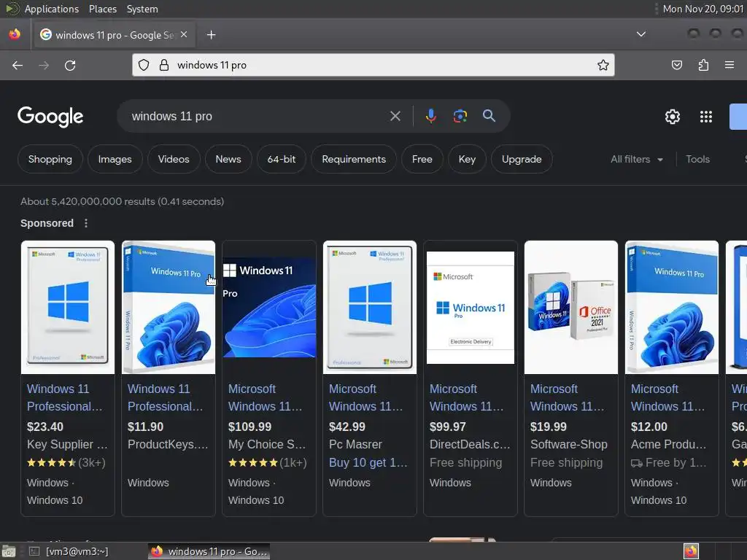Click into the Google search field
This screenshot has height=560, width=747.
[258, 116]
